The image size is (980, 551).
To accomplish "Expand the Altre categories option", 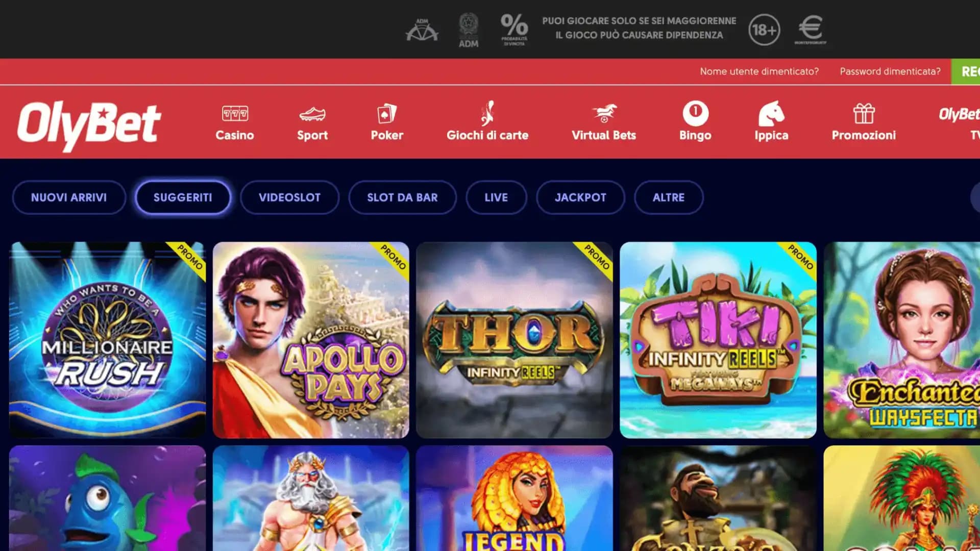I will coord(669,197).
